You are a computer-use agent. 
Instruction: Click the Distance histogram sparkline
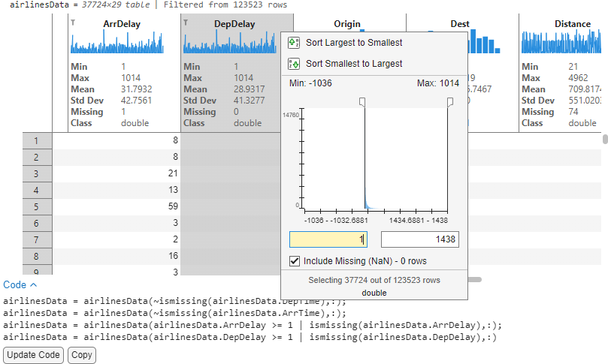[x=564, y=44]
